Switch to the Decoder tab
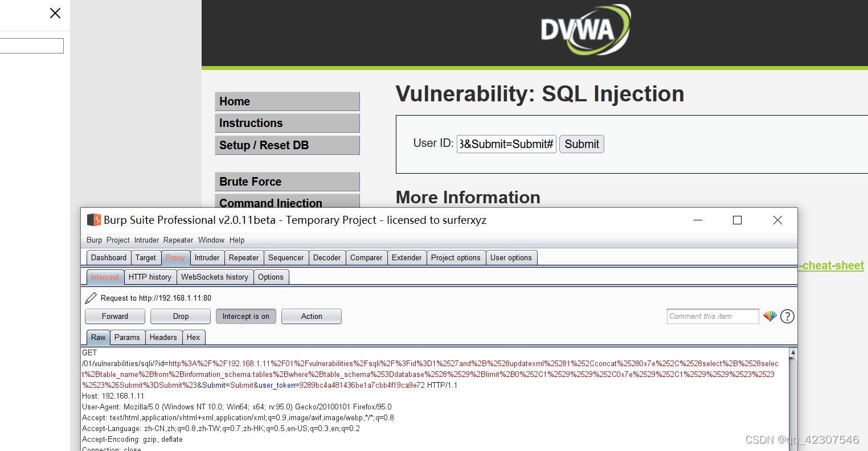 (x=327, y=257)
